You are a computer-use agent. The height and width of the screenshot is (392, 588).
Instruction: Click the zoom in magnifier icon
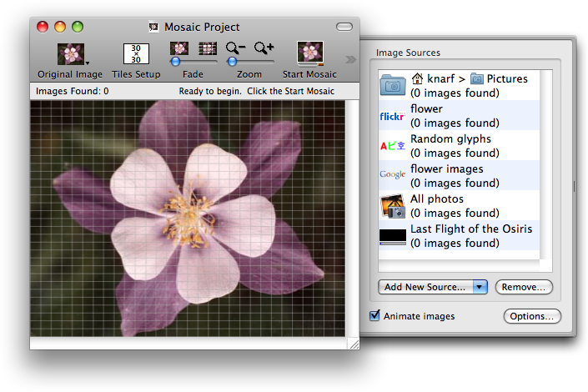tap(264, 48)
